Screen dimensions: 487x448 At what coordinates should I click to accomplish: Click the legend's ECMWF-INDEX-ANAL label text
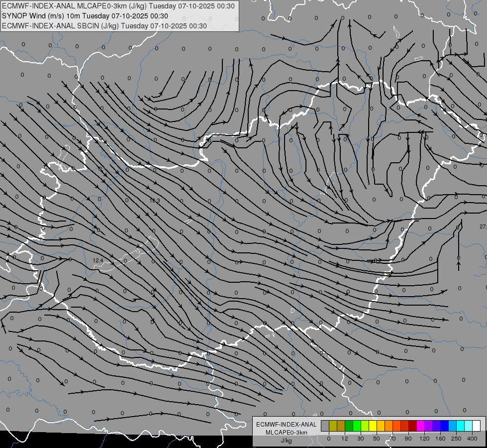[x=286, y=425]
